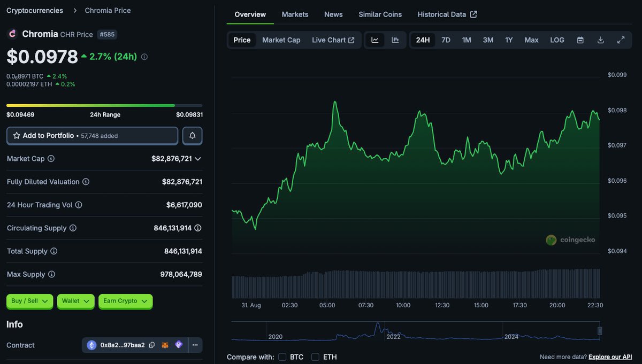Screen dimensions: 642x364
Task: Toggle ETH comparison checkbox
Action: [315, 357]
